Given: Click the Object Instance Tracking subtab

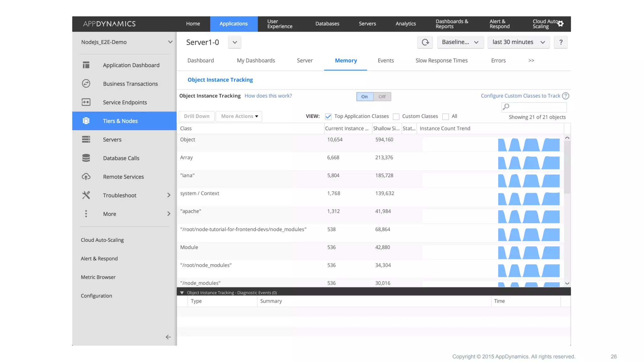Looking at the screenshot, I should tap(220, 80).
